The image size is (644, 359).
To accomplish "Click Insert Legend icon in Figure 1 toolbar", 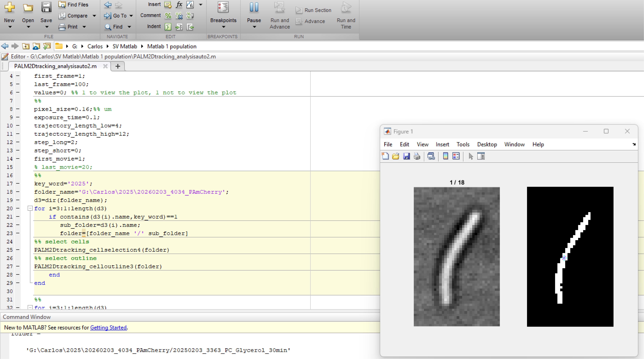I will (x=456, y=156).
